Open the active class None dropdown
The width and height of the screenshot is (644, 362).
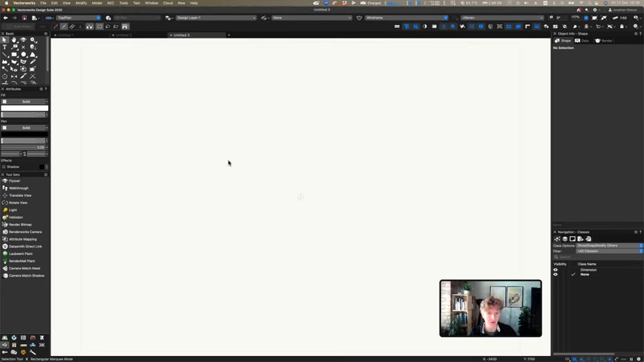[311, 18]
